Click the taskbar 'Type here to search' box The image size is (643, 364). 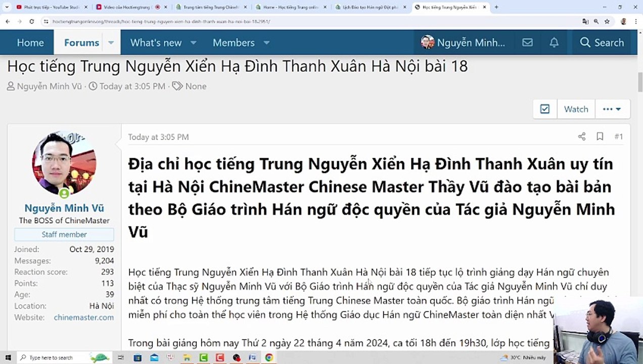coord(63,357)
